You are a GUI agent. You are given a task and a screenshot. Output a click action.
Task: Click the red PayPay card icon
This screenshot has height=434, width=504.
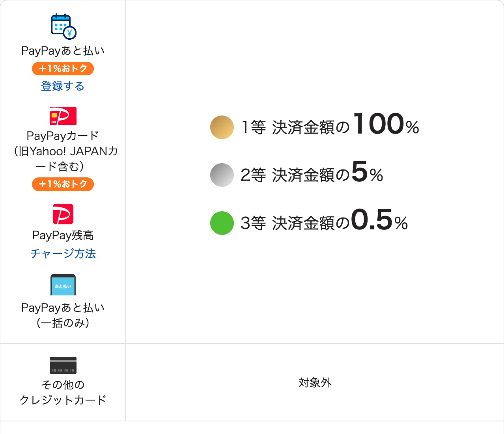63,116
